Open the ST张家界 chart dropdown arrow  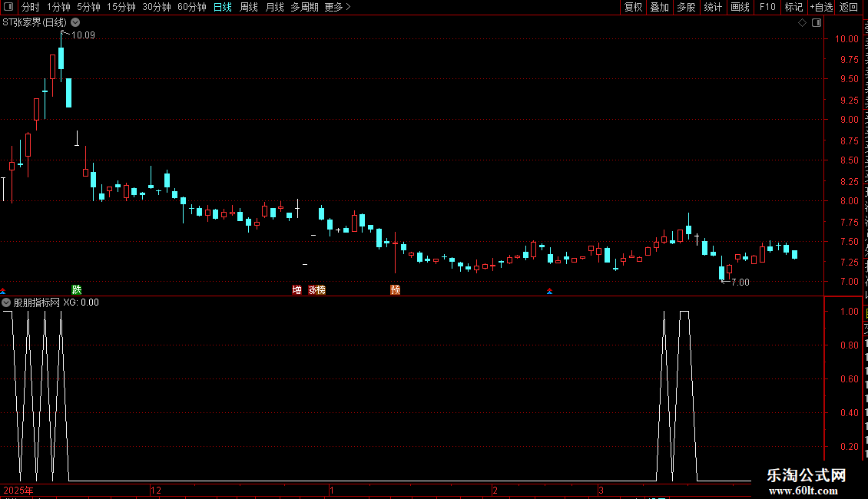[75, 22]
